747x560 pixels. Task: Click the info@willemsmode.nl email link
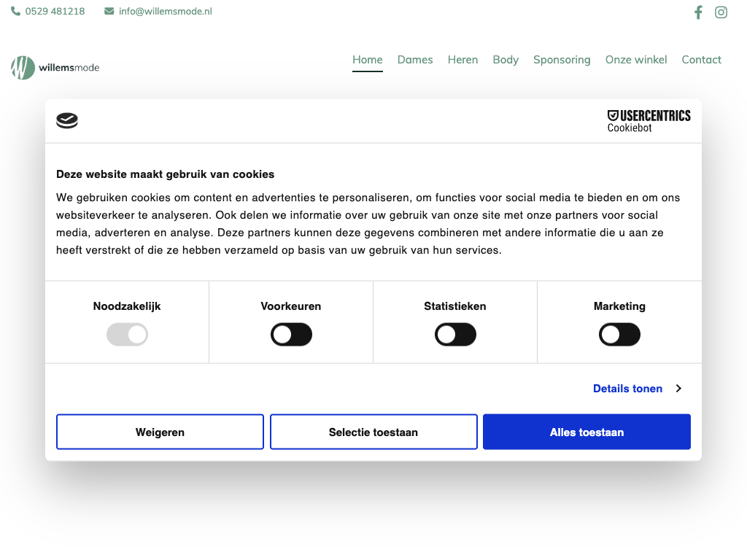point(165,12)
